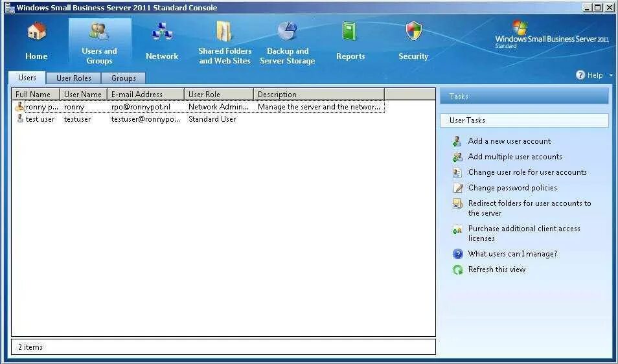The height and width of the screenshot is (364, 618).
Task: Click Purchase additional client access licenses
Action: pos(524,233)
